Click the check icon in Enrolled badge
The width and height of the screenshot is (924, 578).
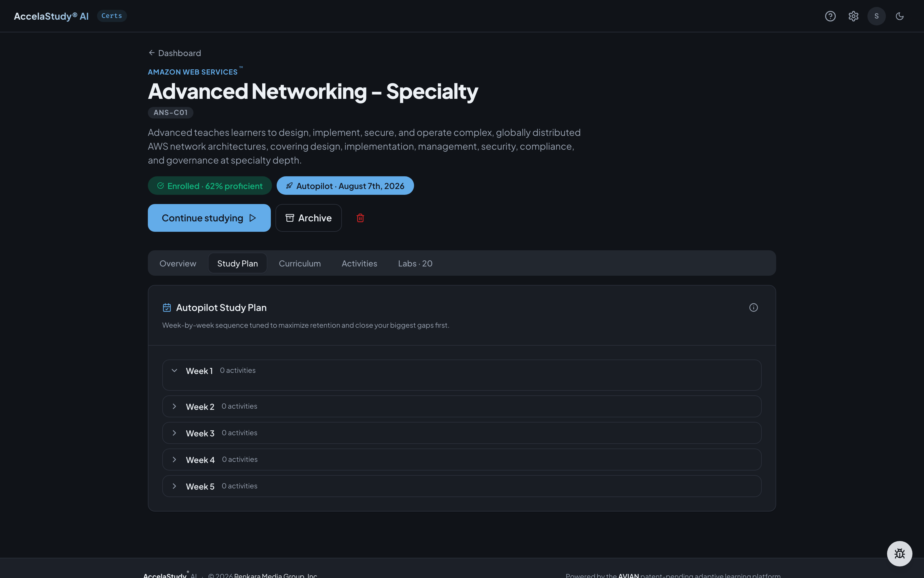click(x=160, y=186)
